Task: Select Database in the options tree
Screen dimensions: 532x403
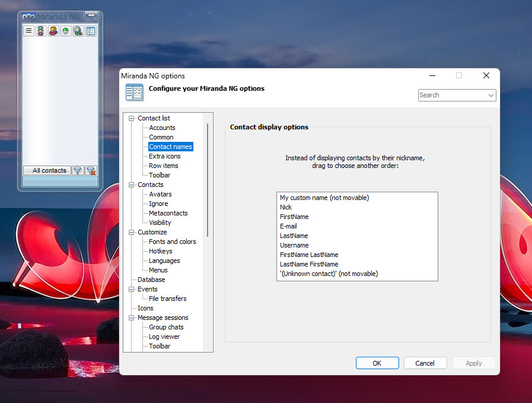Action: (151, 280)
